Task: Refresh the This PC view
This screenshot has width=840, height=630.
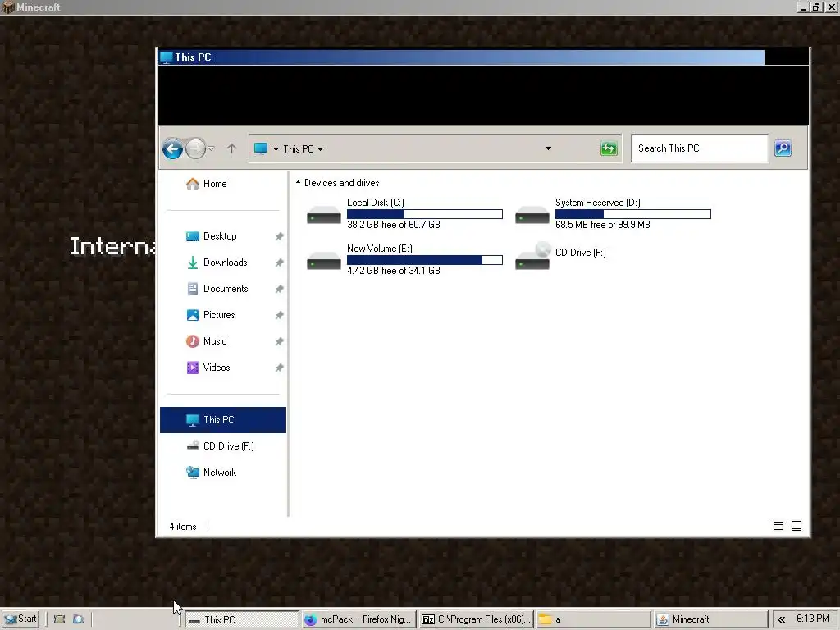Action: click(x=609, y=148)
